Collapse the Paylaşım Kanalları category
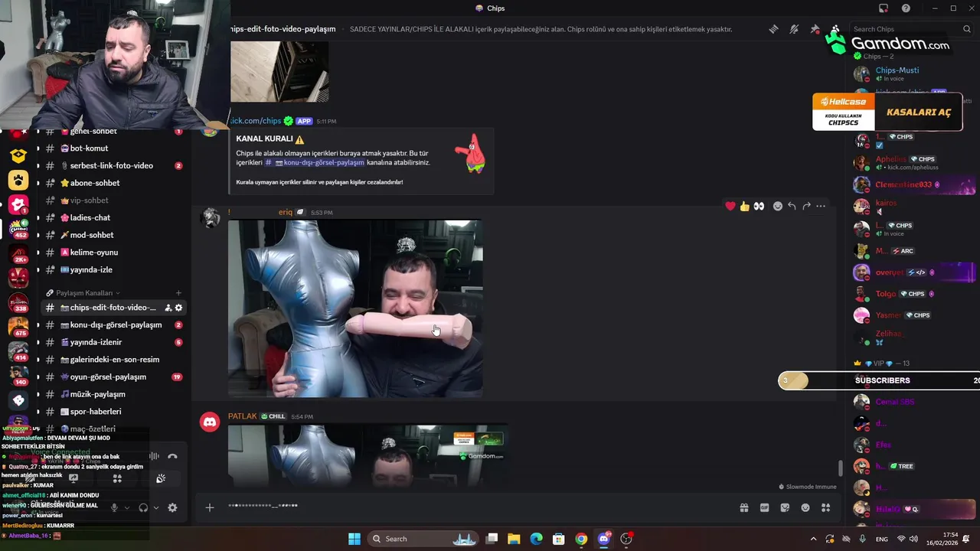This screenshot has width=980, height=551. [83, 293]
